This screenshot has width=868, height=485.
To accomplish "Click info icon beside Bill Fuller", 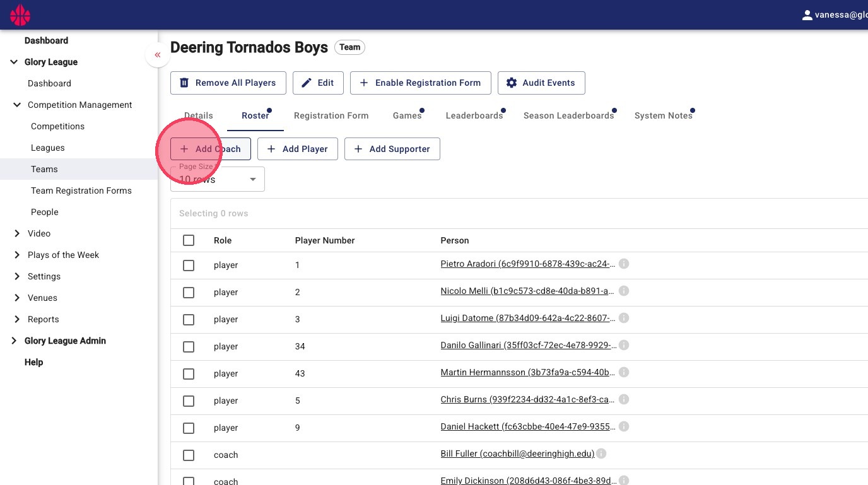I will pos(601,453).
